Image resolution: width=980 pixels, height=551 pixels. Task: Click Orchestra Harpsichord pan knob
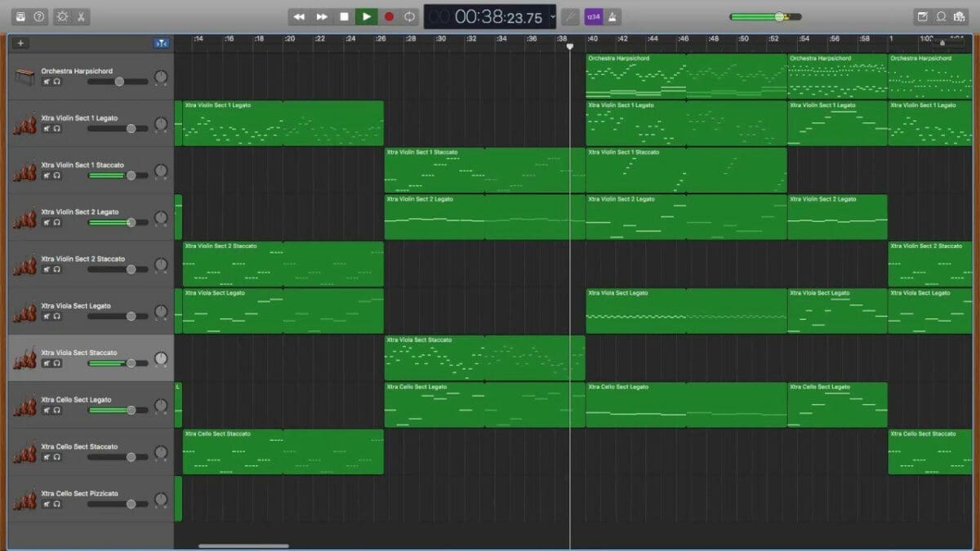tap(161, 78)
